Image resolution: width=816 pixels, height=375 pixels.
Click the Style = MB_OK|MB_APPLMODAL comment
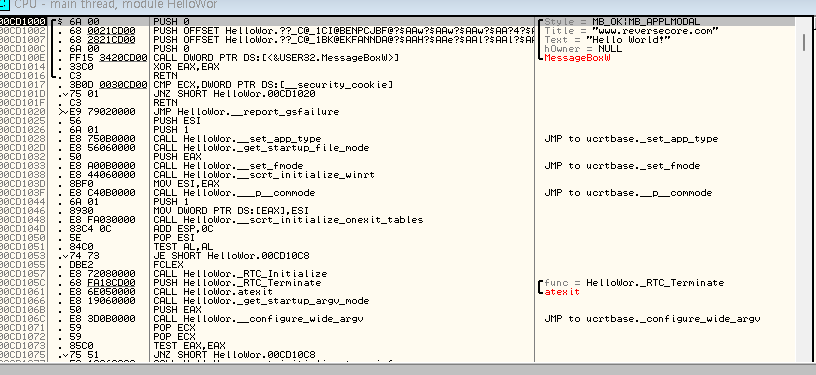click(x=622, y=22)
